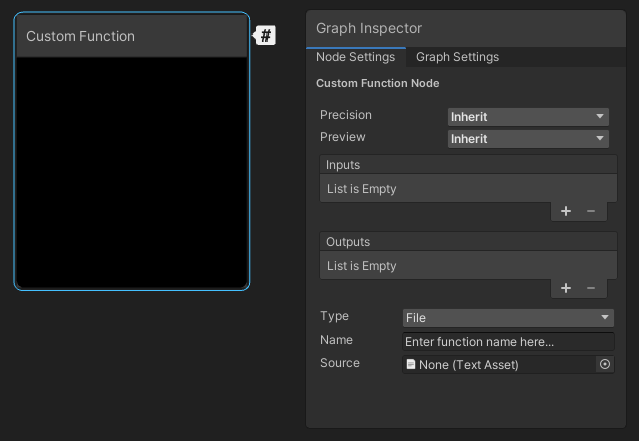The width and height of the screenshot is (639, 441).
Task: Select the Source Text Asset field
Action: click(x=499, y=364)
